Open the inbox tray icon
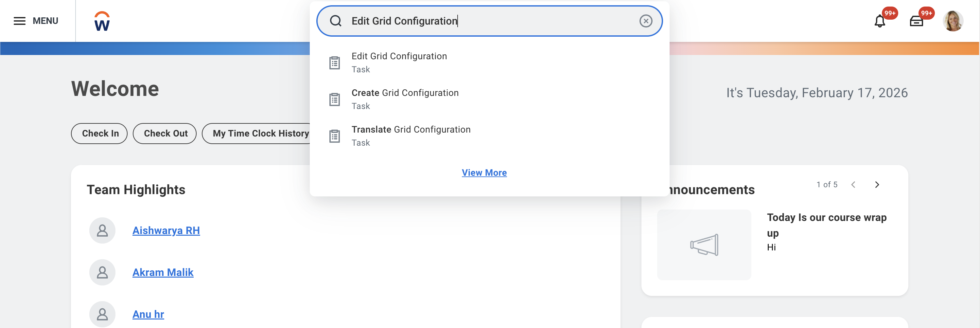Image resolution: width=980 pixels, height=328 pixels. tap(916, 21)
